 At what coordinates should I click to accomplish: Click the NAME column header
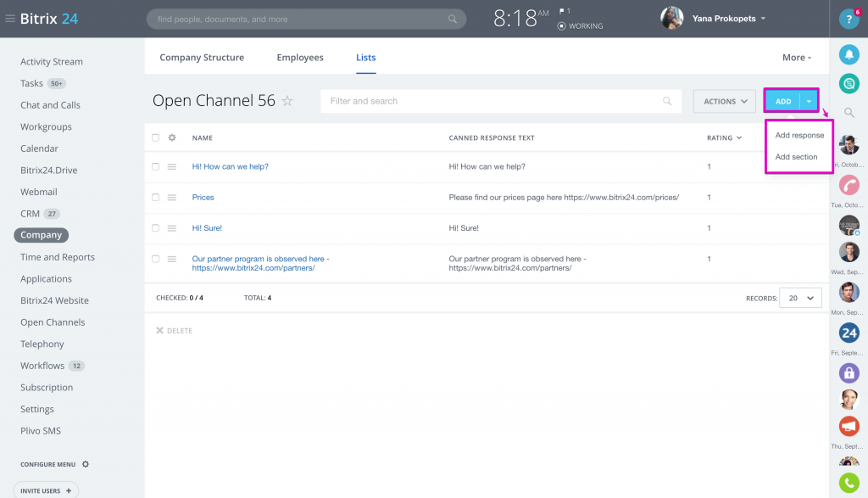(202, 138)
